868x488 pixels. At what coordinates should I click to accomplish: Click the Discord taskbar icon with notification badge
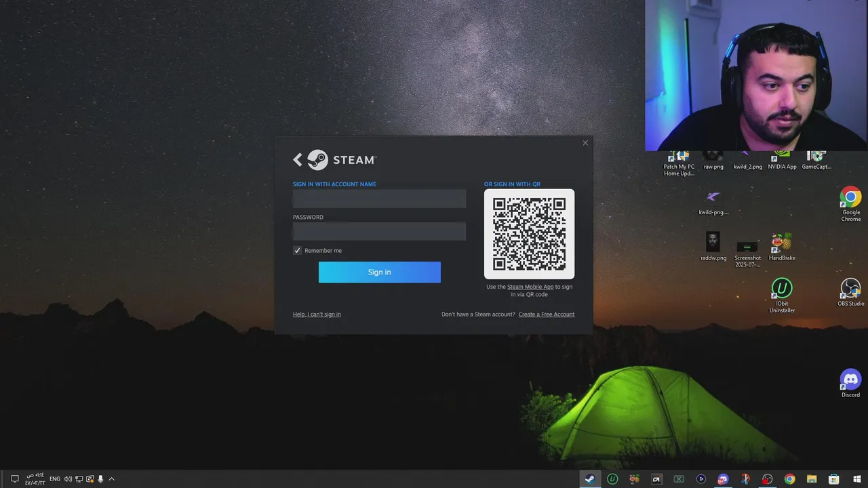[x=723, y=479]
